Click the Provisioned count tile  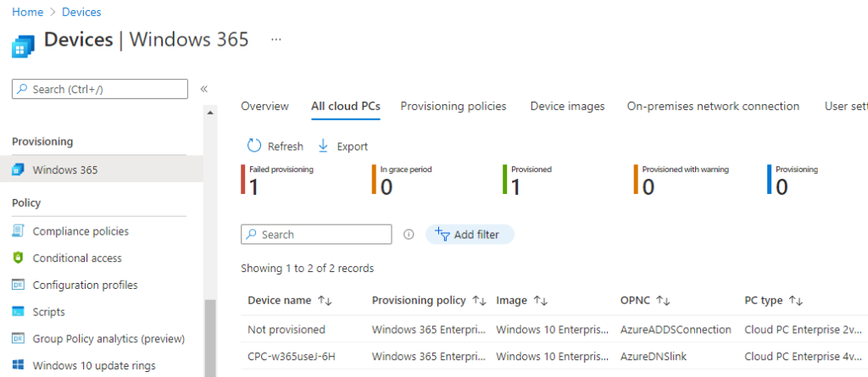click(527, 180)
